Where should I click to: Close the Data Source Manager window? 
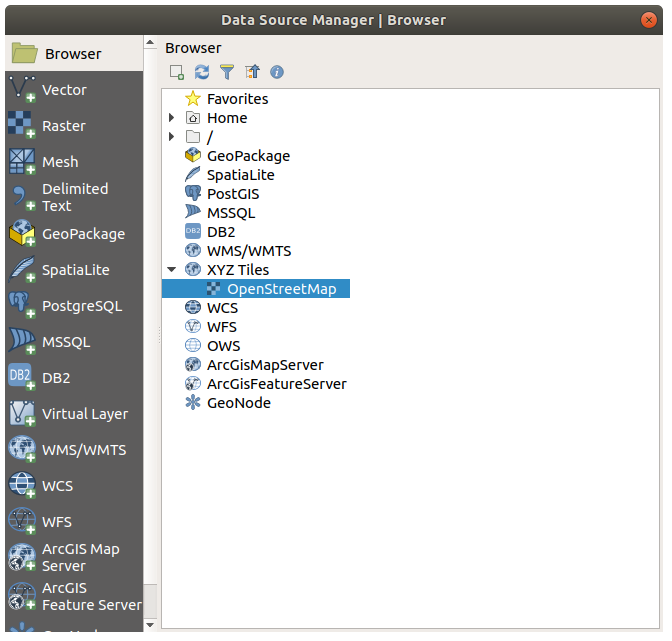[x=651, y=19]
